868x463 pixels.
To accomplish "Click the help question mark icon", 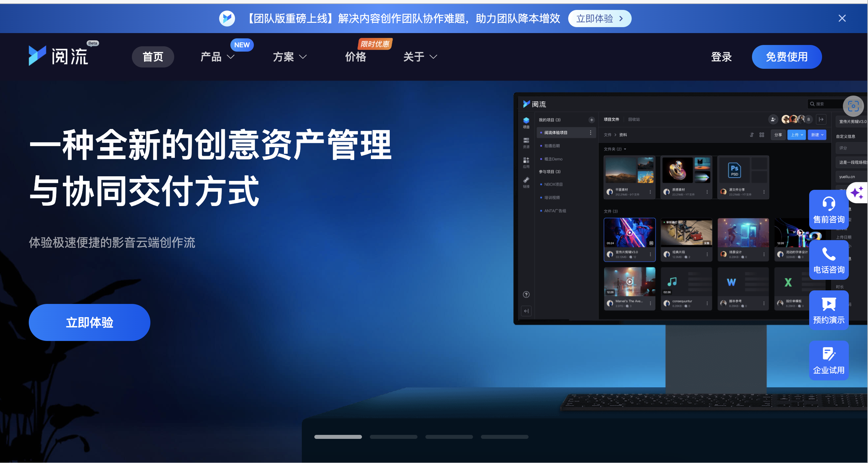I will click(x=526, y=294).
